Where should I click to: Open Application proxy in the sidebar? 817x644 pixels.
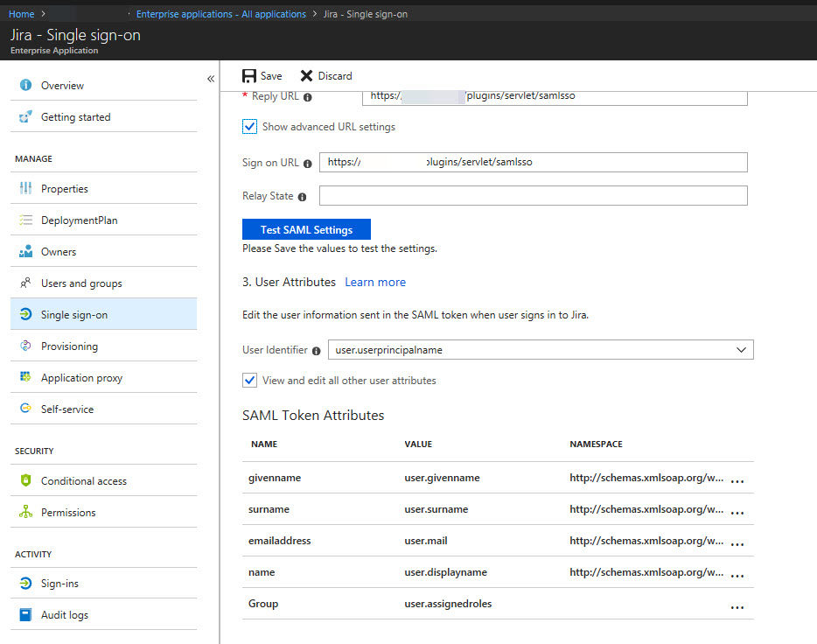(104, 377)
